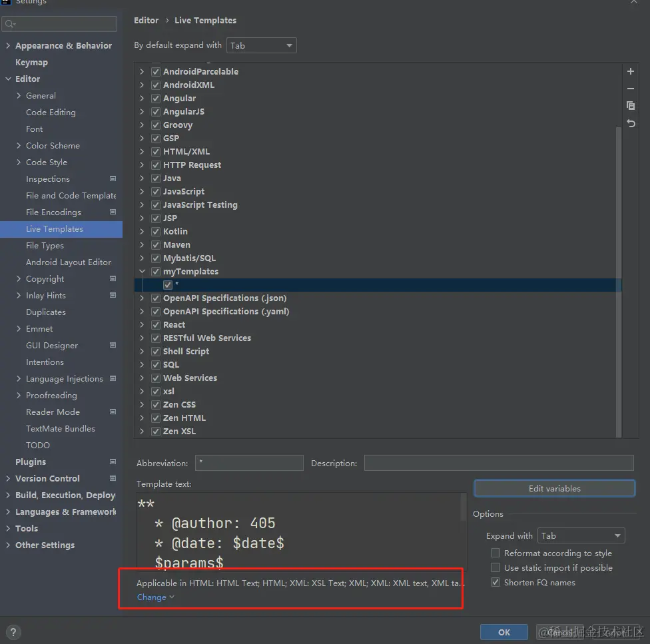Click the File Encodings project-level settings icon
Screen dimensions: 650x644
tap(113, 212)
